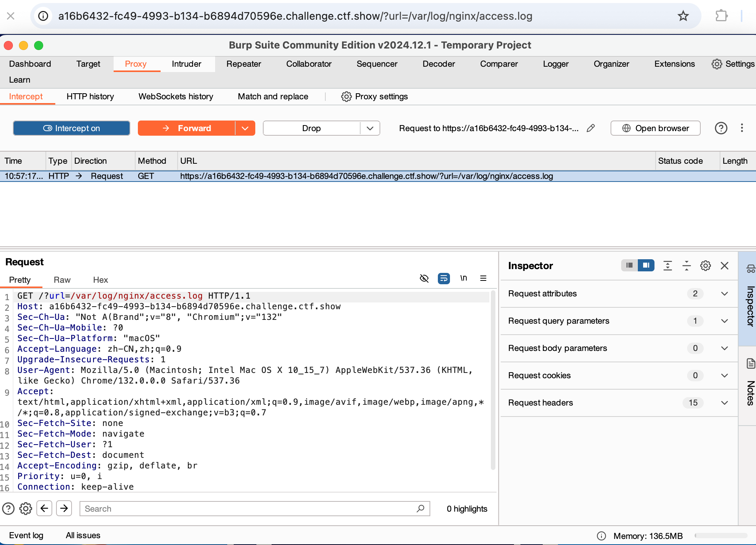The image size is (756, 545).
Task: Toggle the Intercept on button
Action: [x=72, y=128]
